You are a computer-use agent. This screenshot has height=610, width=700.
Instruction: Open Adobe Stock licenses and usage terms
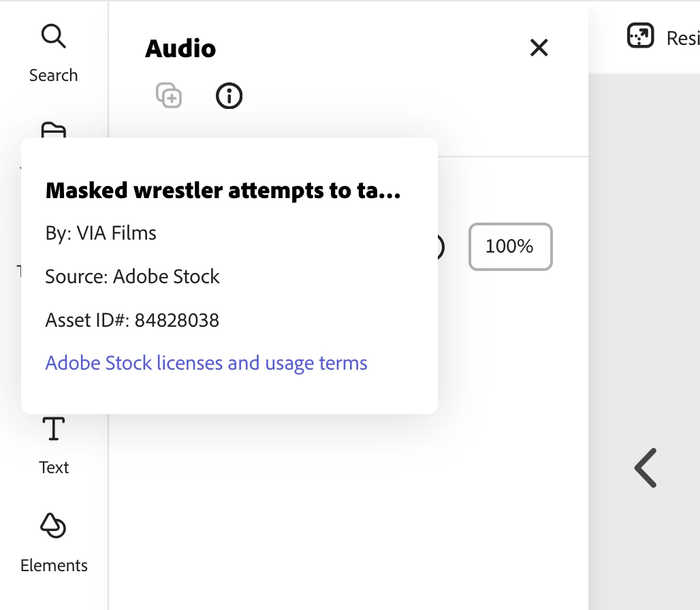pyautogui.click(x=206, y=363)
